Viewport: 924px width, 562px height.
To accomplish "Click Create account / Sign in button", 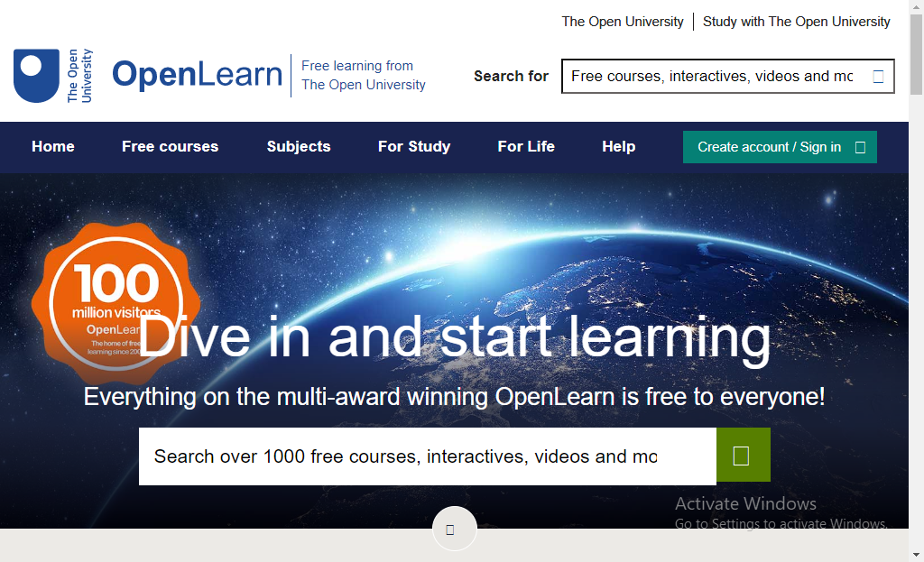I will click(x=780, y=147).
